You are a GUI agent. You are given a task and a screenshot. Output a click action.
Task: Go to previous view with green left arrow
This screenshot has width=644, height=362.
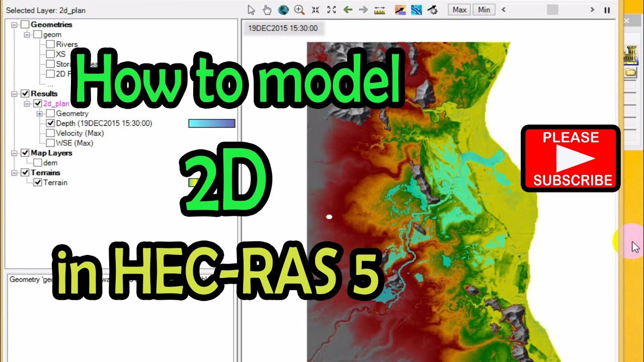347,10
